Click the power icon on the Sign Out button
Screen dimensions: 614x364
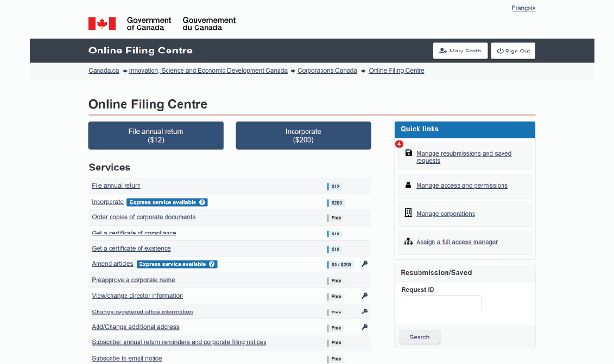501,50
